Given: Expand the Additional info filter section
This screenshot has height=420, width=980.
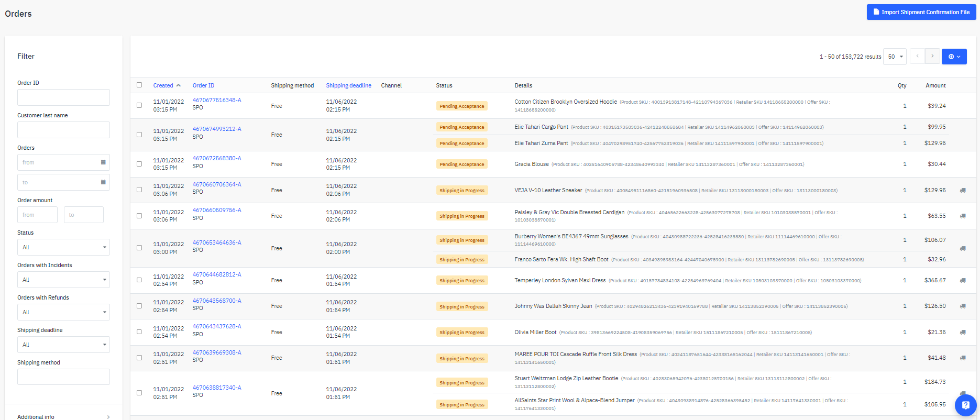Looking at the screenshot, I should tap(63, 417).
